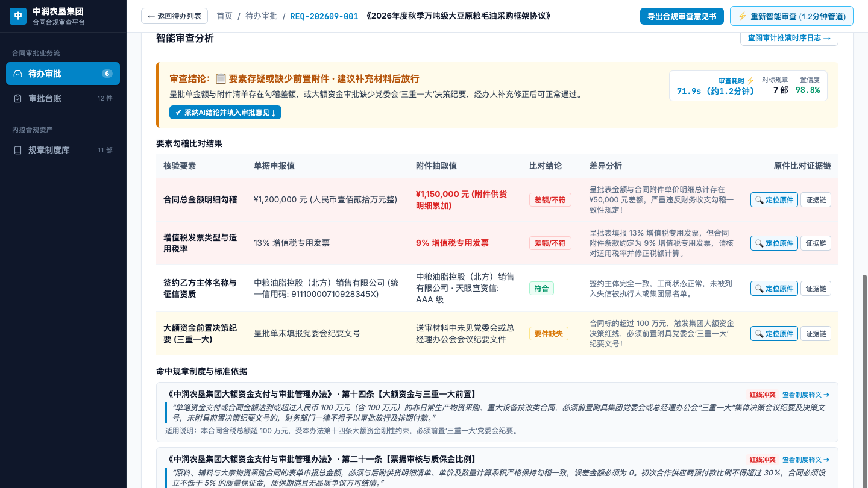The height and width of the screenshot is (488, 868).
Task: Click 定位原件 for 大额资金前置决策纪要 row
Action: click(774, 333)
